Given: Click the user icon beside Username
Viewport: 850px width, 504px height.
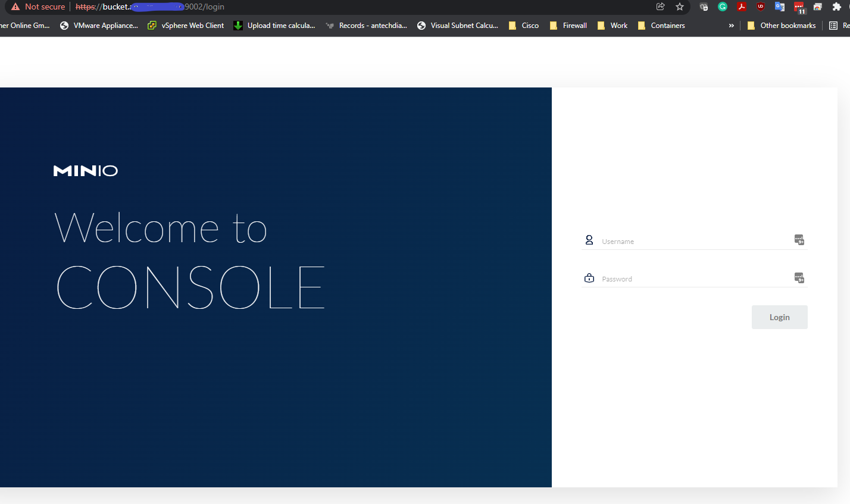Looking at the screenshot, I should click(x=589, y=240).
